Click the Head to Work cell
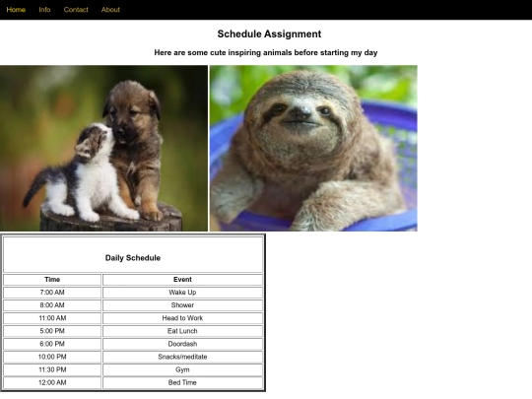The image size is (532, 399). tap(182, 318)
